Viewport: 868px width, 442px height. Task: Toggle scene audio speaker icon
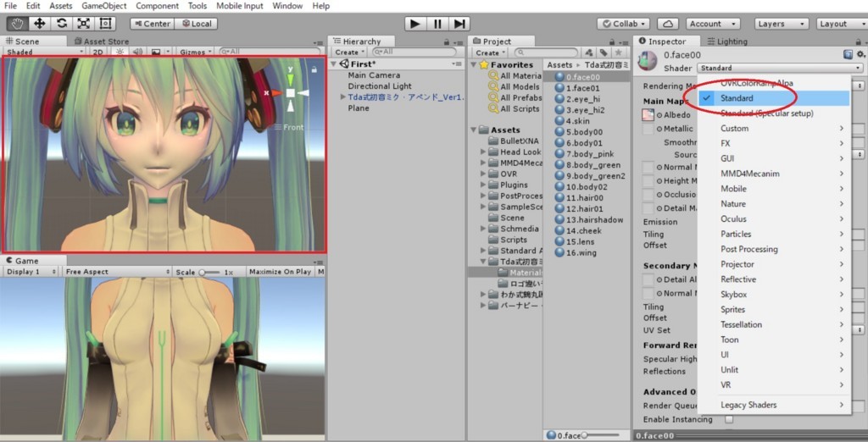[x=137, y=52]
